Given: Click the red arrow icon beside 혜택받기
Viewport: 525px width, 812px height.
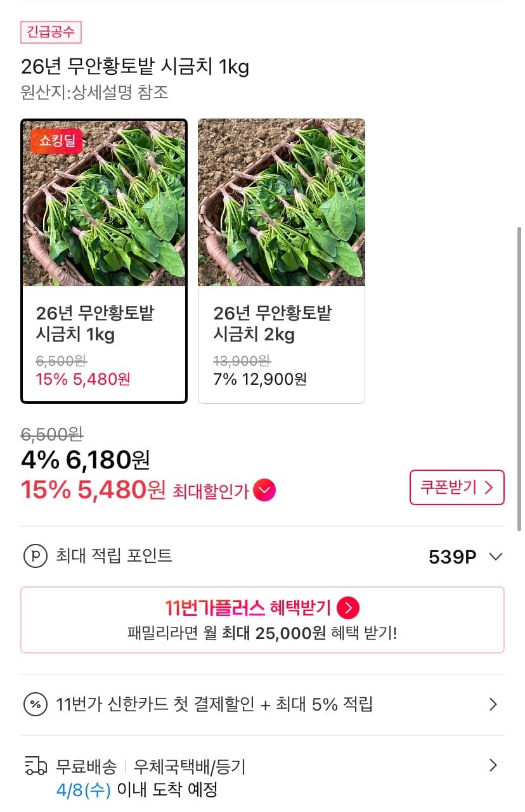Looking at the screenshot, I should pos(348,608).
